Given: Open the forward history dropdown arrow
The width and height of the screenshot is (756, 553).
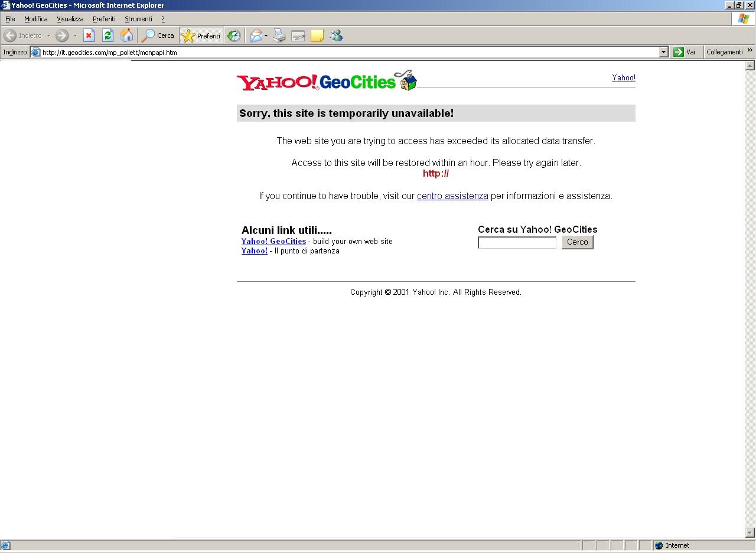Looking at the screenshot, I should [x=75, y=35].
